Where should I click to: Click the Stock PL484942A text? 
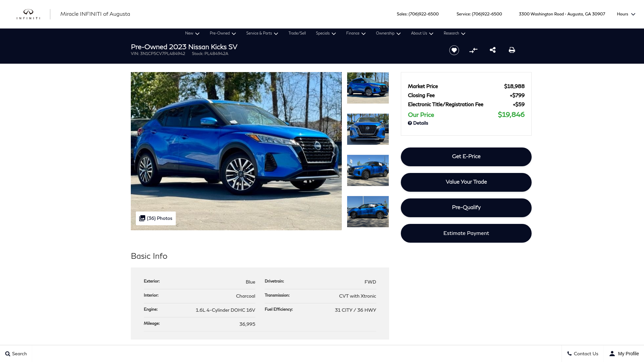(210, 54)
